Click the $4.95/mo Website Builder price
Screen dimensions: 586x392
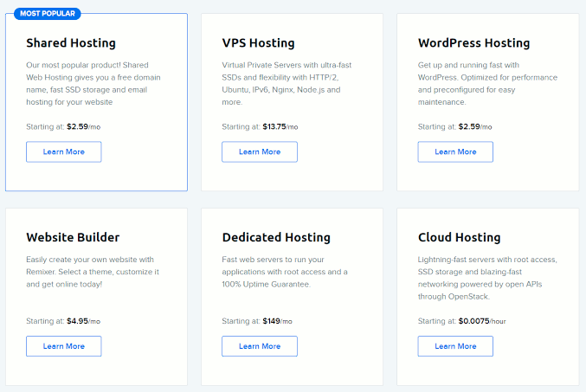[x=83, y=321]
